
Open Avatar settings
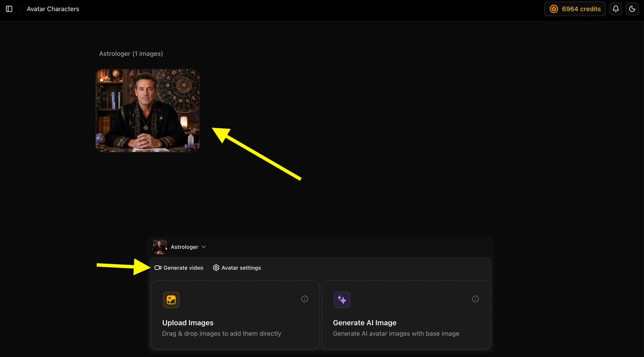click(x=237, y=268)
